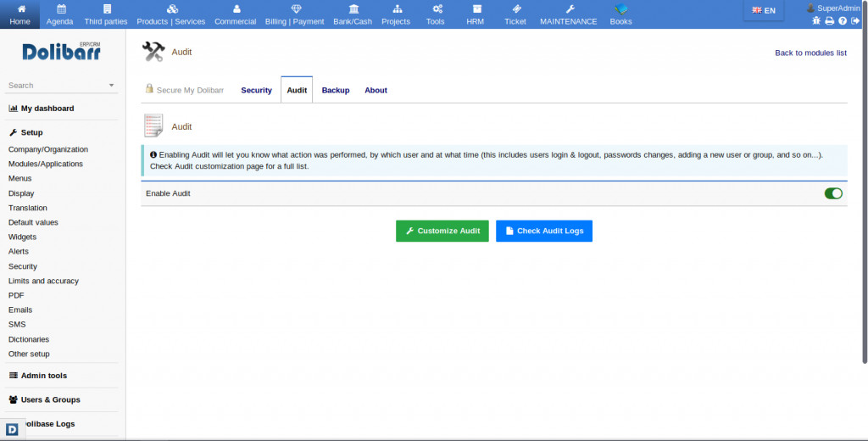Open the Tools module
Screen dimensions: 868x441
[x=435, y=14]
